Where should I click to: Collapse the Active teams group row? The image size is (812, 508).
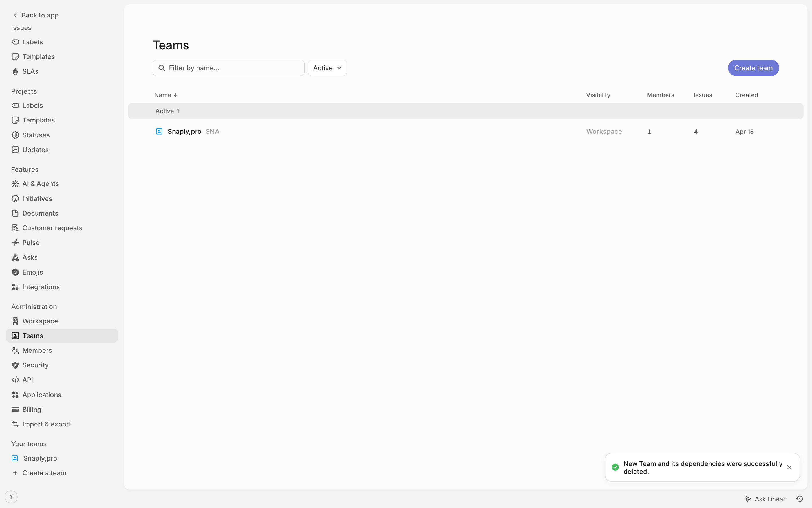point(465,111)
